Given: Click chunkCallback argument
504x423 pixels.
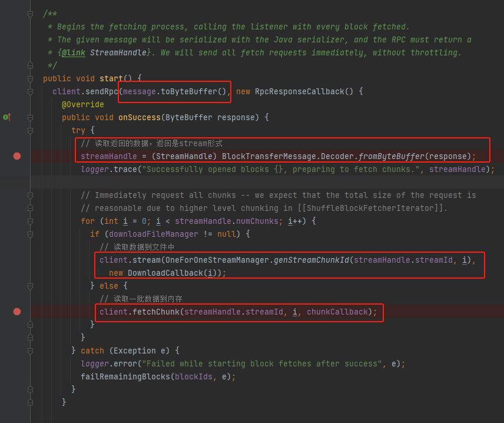Looking at the screenshot, I should point(337,312).
